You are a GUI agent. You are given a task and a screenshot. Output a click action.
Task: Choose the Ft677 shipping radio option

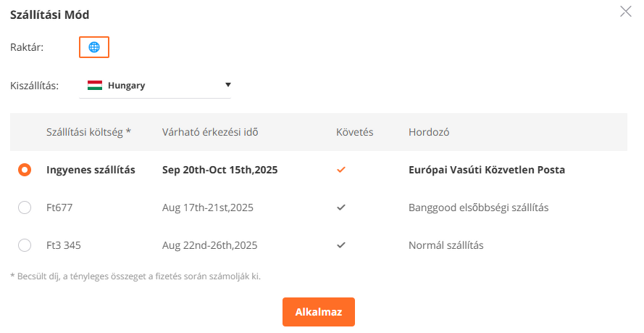pyautogui.click(x=25, y=207)
